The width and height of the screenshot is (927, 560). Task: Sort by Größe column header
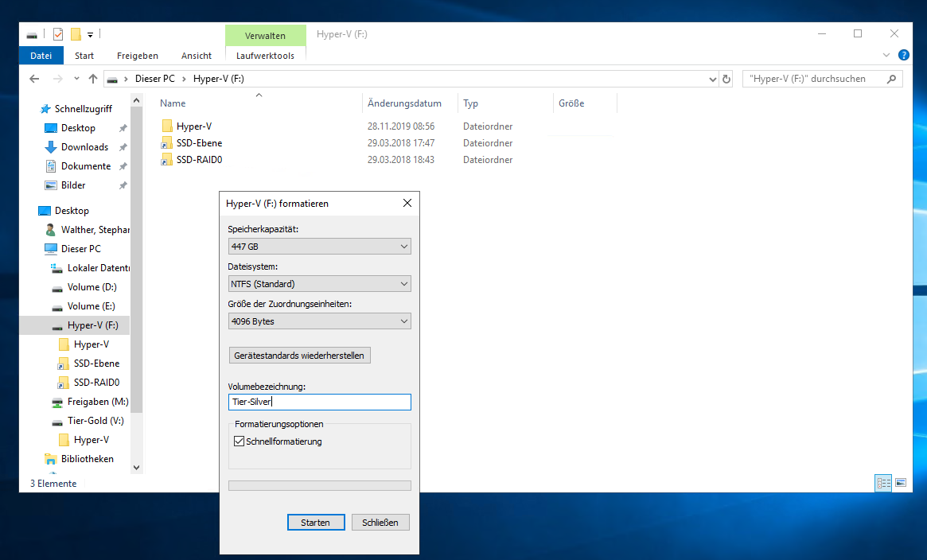click(x=571, y=103)
